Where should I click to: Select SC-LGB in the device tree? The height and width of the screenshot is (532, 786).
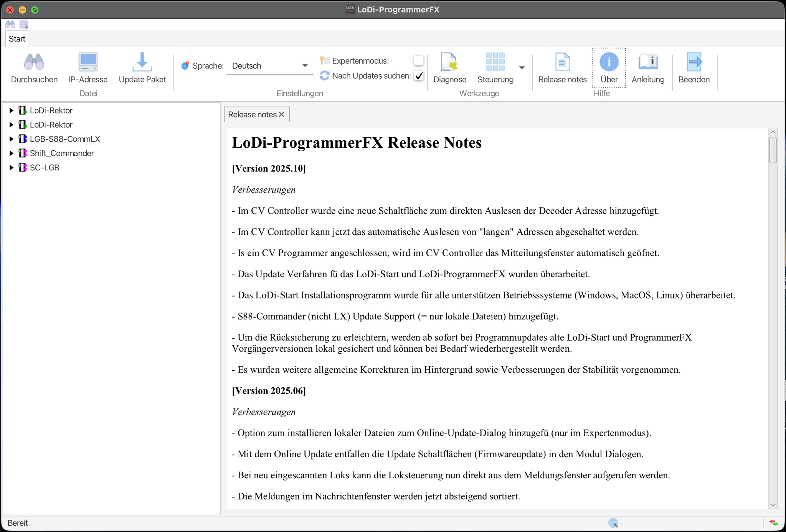click(x=45, y=167)
